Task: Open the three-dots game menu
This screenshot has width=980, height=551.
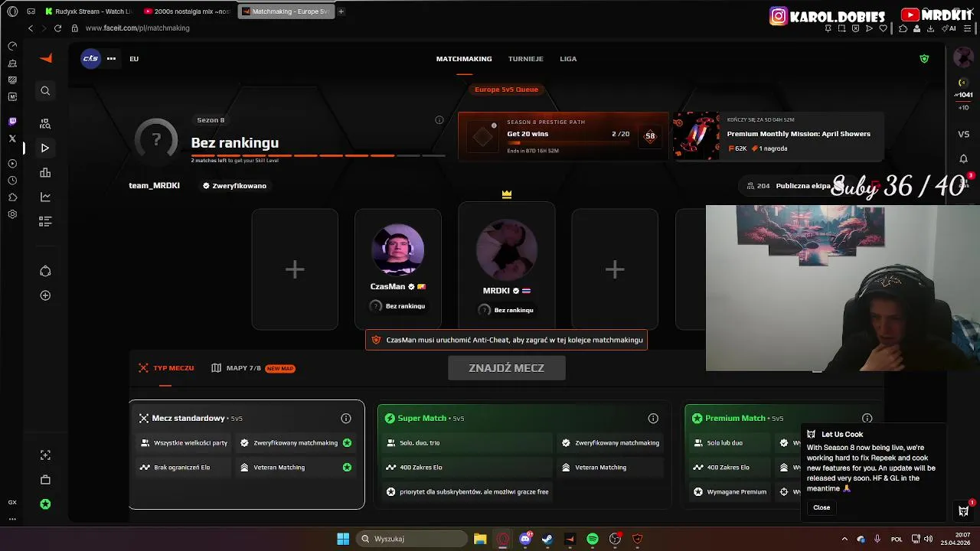Action: click(x=111, y=59)
